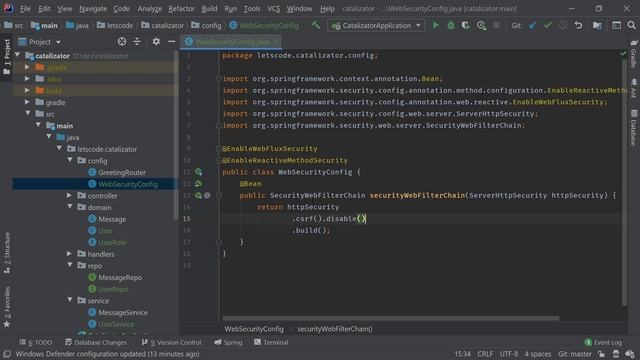Image resolution: width=640 pixels, height=360 pixels.
Task: Collapse all tree nodes in Project panel
Action: tap(137, 42)
